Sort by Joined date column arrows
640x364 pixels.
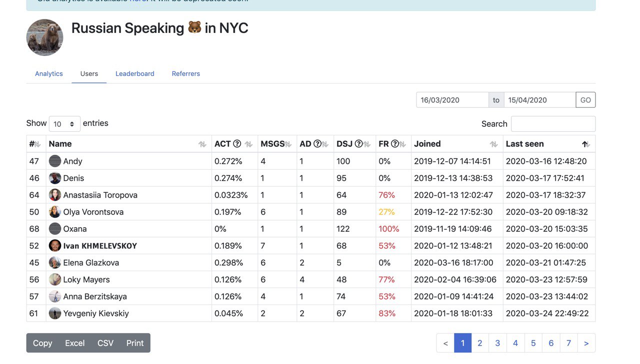493,144
